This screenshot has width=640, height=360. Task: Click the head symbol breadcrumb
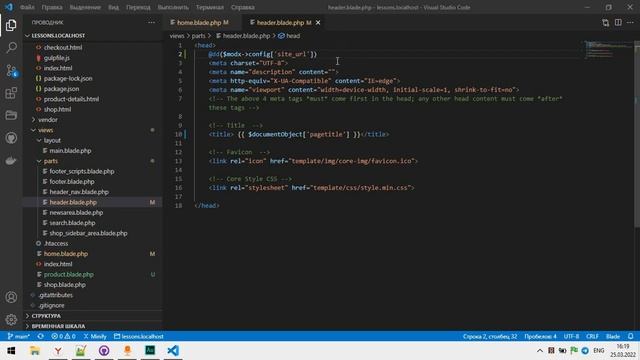click(x=289, y=36)
